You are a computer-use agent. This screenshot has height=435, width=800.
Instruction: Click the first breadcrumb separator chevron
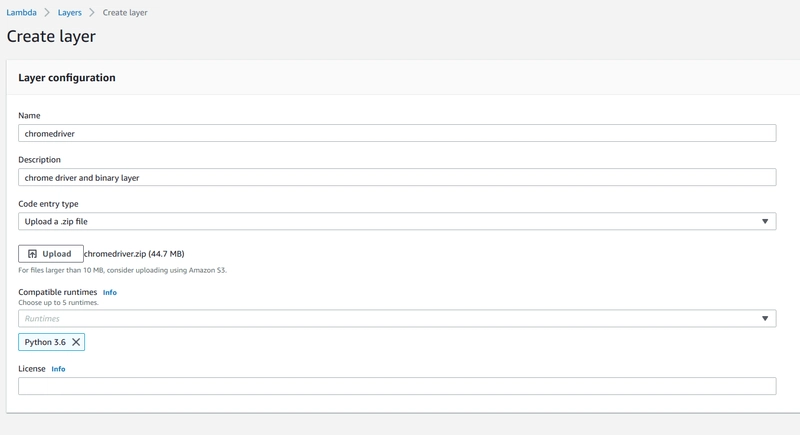tap(46, 13)
